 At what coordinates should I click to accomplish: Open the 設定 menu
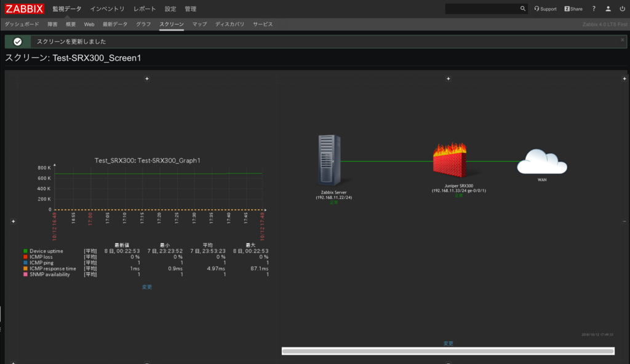tap(170, 9)
